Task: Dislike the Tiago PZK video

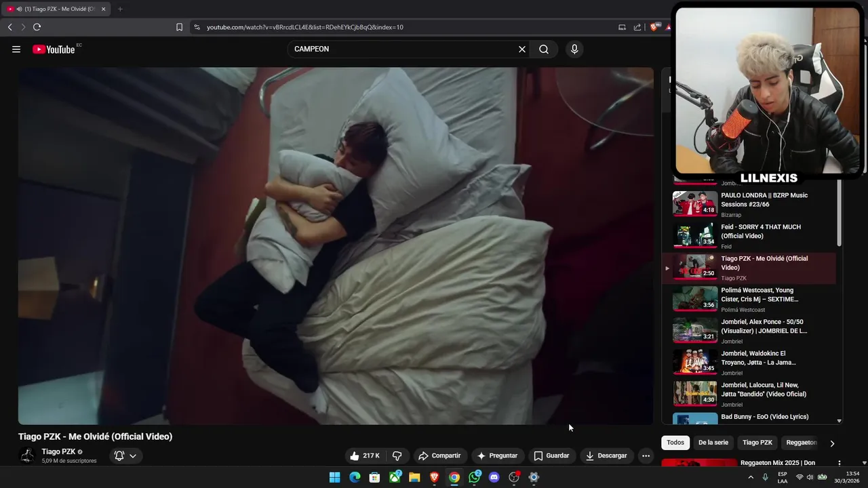Action: 397,455
